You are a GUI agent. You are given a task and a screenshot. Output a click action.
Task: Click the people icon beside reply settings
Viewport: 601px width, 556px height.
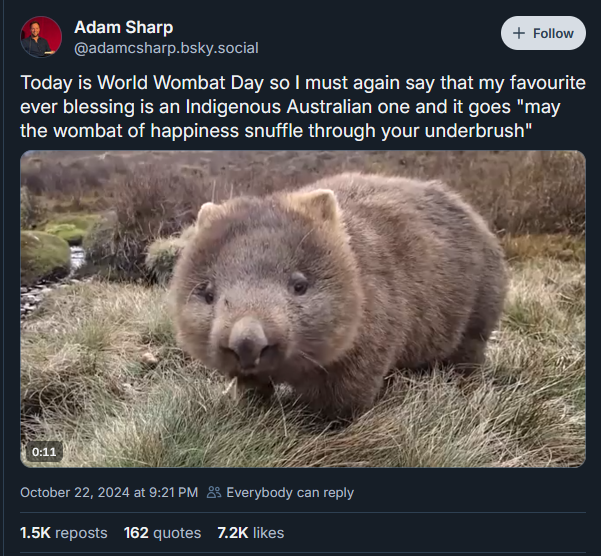tap(213, 492)
